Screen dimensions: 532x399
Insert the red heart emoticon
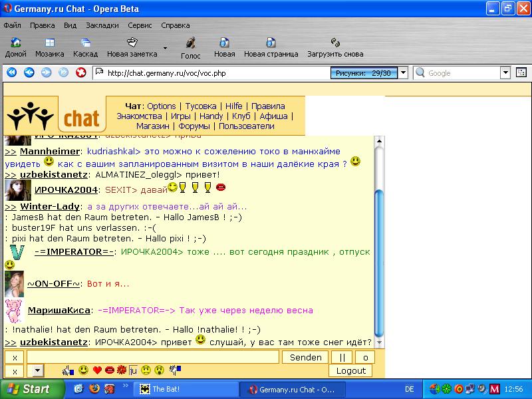97,370
